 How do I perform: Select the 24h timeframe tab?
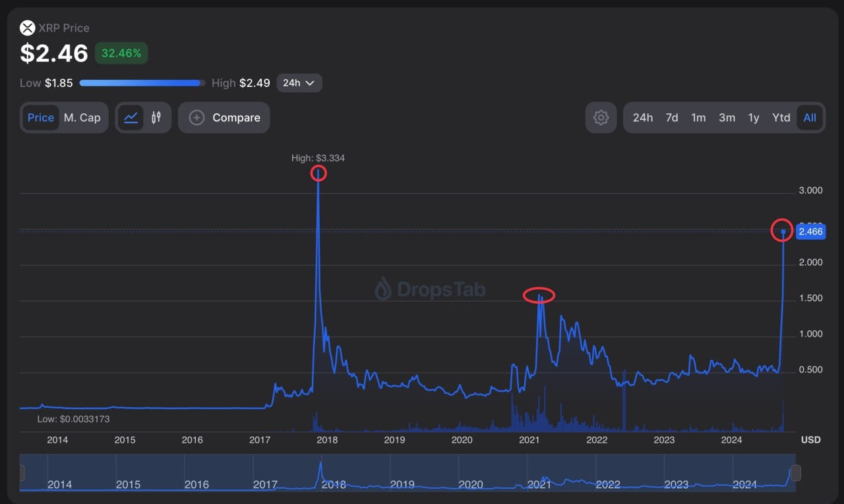643,118
